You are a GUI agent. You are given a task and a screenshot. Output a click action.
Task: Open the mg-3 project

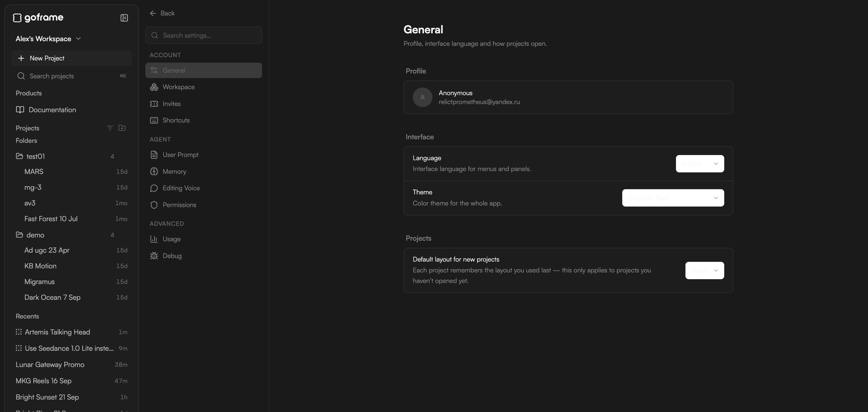click(71, 188)
